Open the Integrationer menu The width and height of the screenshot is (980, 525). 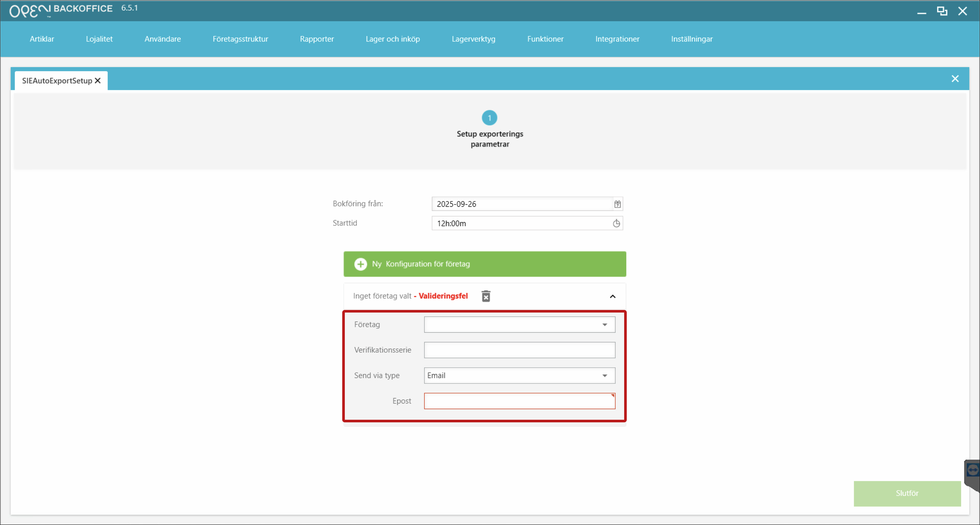tap(617, 39)
